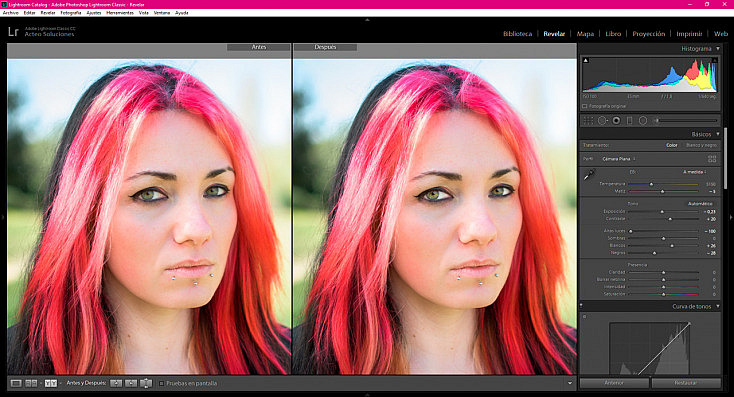Select the graduated filter tool
Image resolution: width=734 pixels, height=397 pixels.
pos(630,121)
